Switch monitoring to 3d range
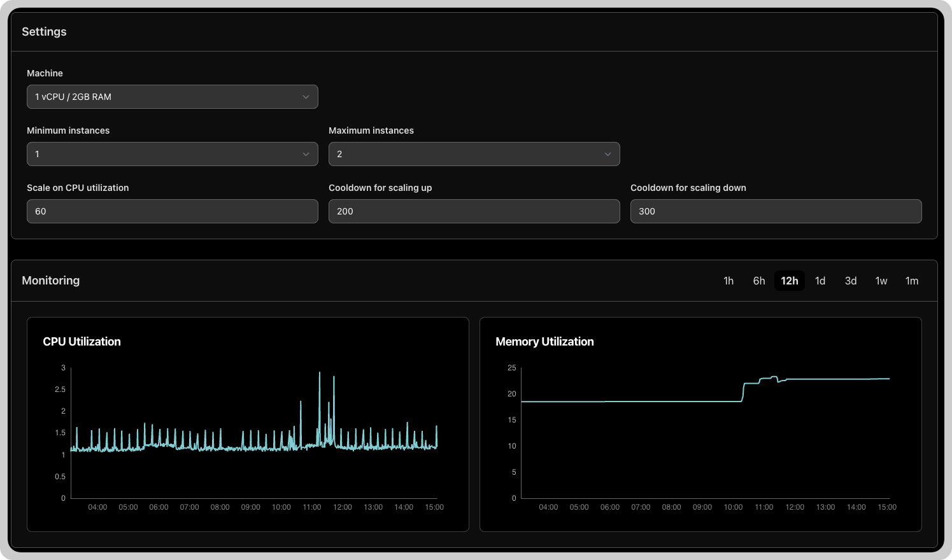The width and height of the screenshot is (952, 560). [851, 281]
